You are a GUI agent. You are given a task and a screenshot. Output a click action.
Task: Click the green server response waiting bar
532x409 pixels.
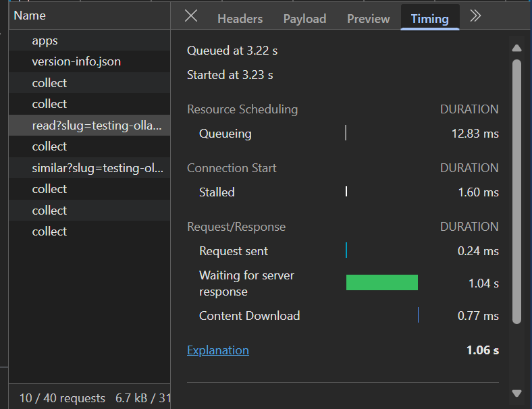[381, 283]
